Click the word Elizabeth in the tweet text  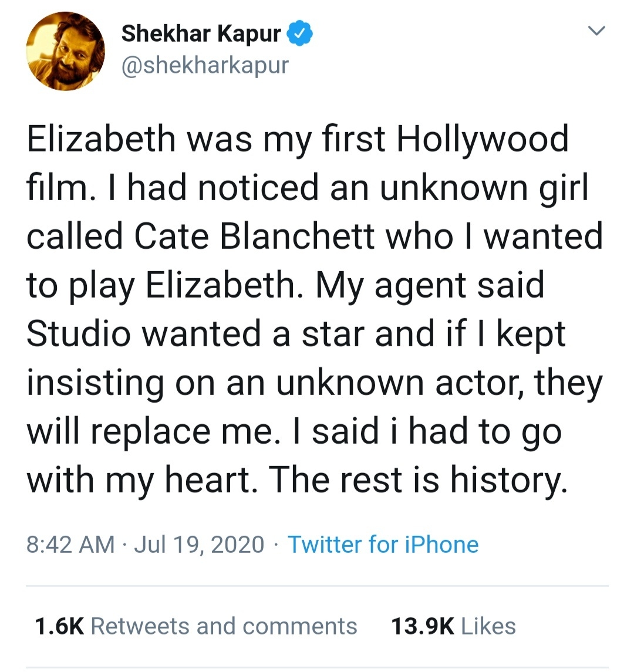100,137
